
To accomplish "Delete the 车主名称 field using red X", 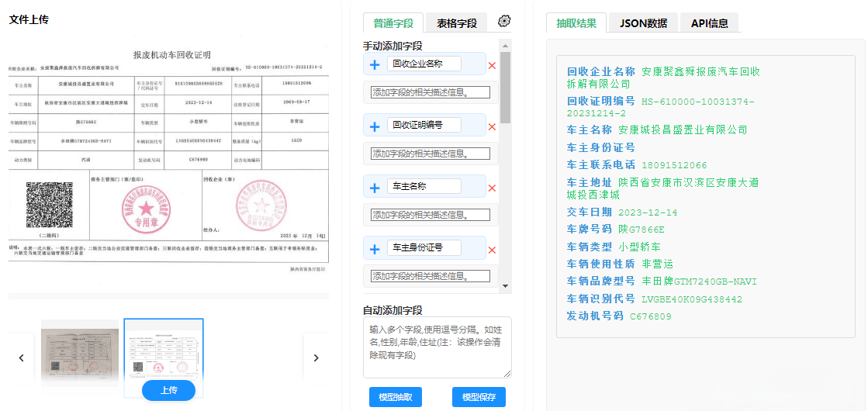I will (492, 188).
